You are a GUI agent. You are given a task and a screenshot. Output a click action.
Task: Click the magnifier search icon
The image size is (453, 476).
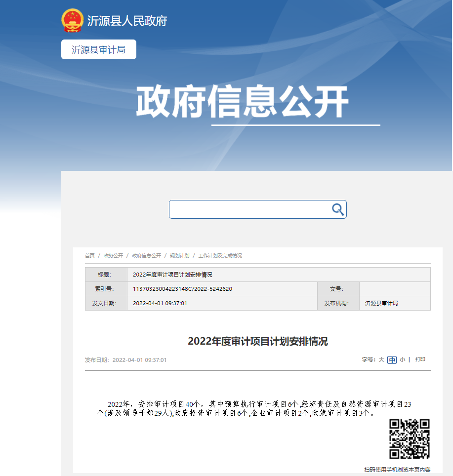pyautogui.click(x=337, y=209)
